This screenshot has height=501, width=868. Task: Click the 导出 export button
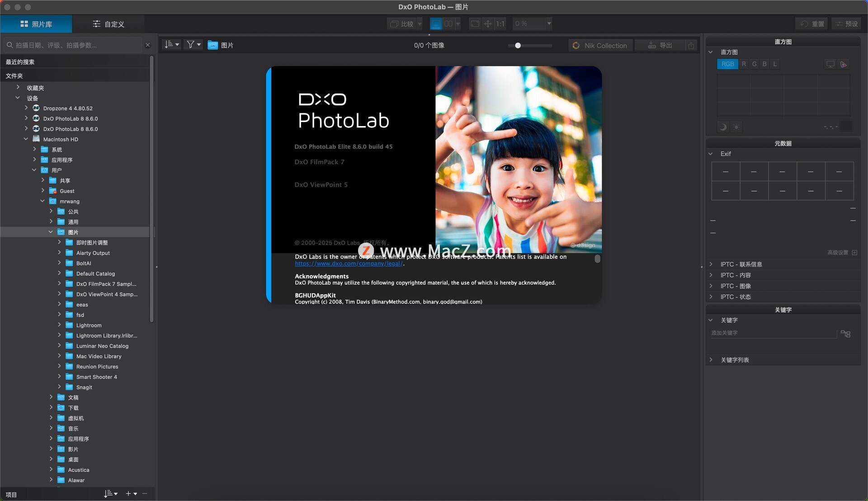[660, 45]
